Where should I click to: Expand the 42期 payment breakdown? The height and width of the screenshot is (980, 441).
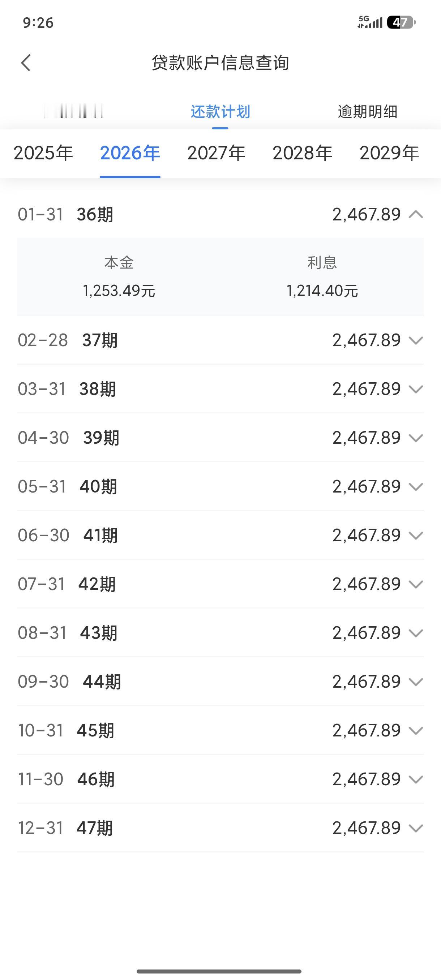pyautogui.click(x=416, y=584)
